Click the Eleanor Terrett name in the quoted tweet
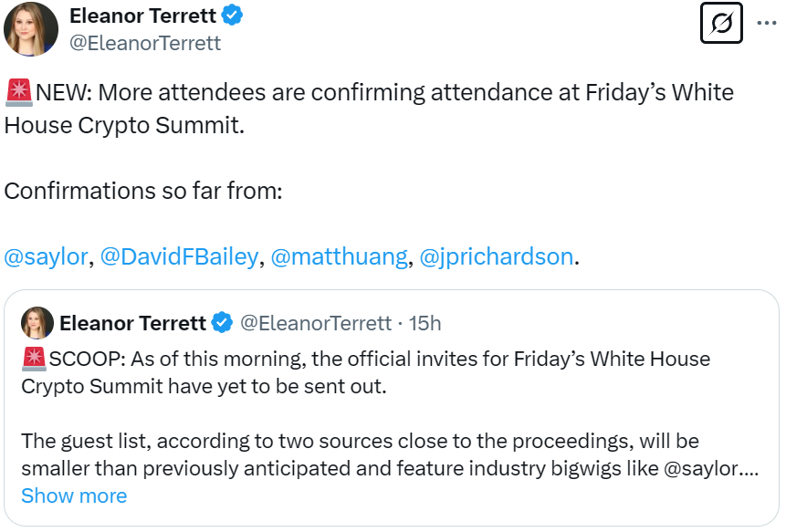786x532 pixels. click(x=133, y=323)
